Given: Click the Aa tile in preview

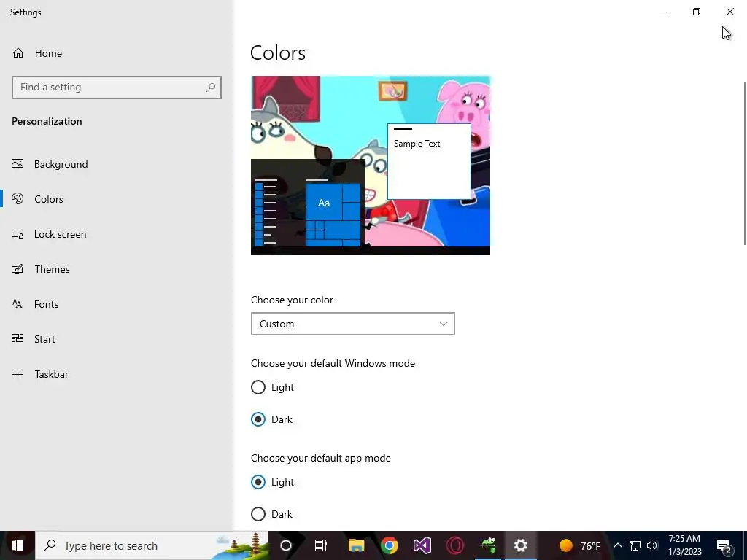Looking at the screenshot, I should (323, 203).
